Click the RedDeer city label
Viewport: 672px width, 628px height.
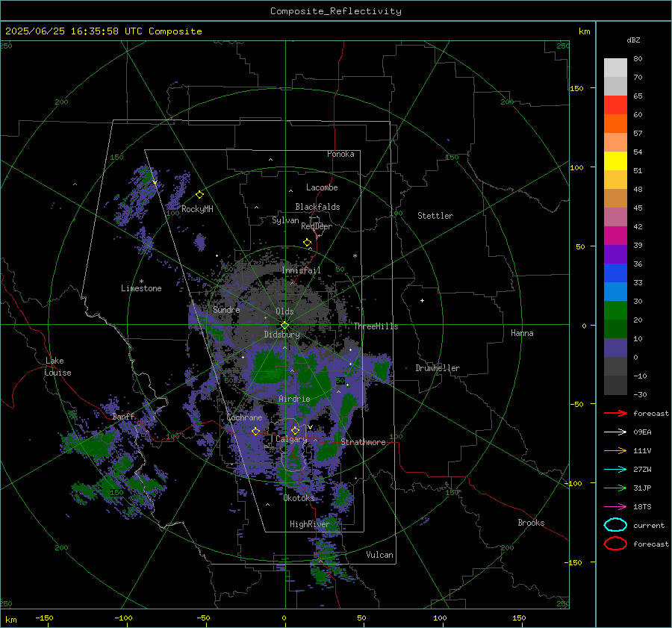click(x=317, y=226)
